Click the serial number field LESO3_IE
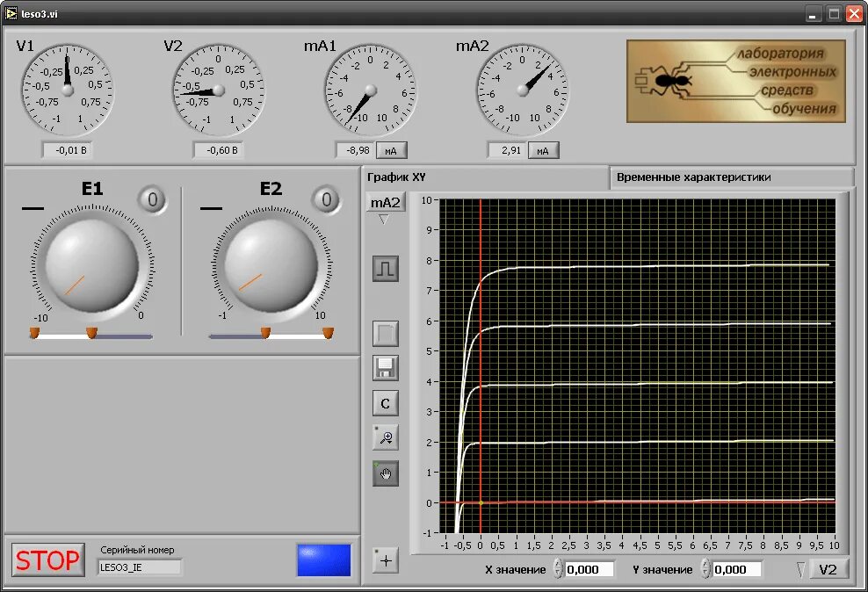Image resolution: width=868 pixels, height=592 pixels. (140, 567)
